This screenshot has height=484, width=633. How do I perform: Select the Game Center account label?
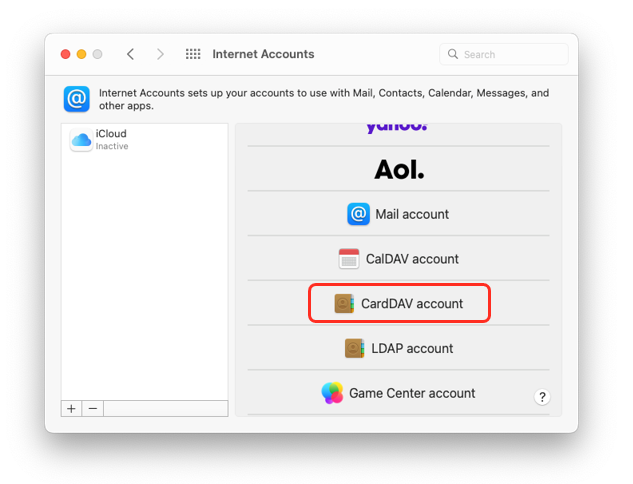(x=412, y=393)
